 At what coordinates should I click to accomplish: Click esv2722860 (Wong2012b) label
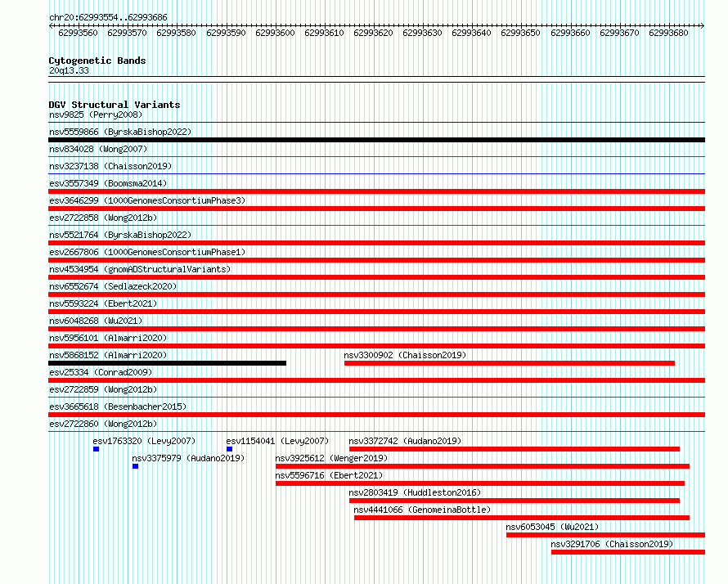103,424
